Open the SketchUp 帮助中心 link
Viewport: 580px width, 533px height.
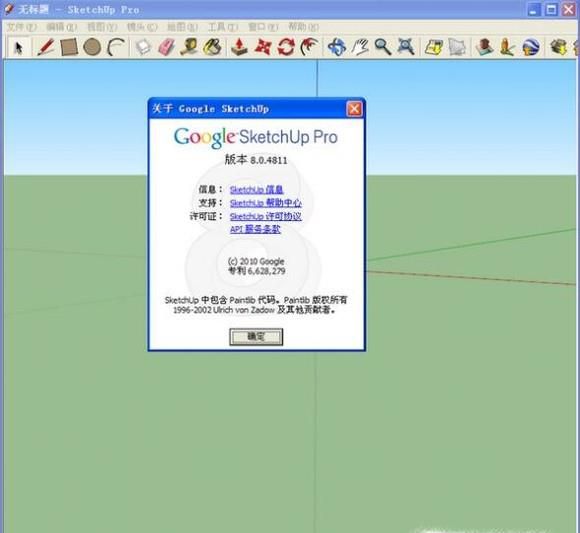(x=266, y=203)
